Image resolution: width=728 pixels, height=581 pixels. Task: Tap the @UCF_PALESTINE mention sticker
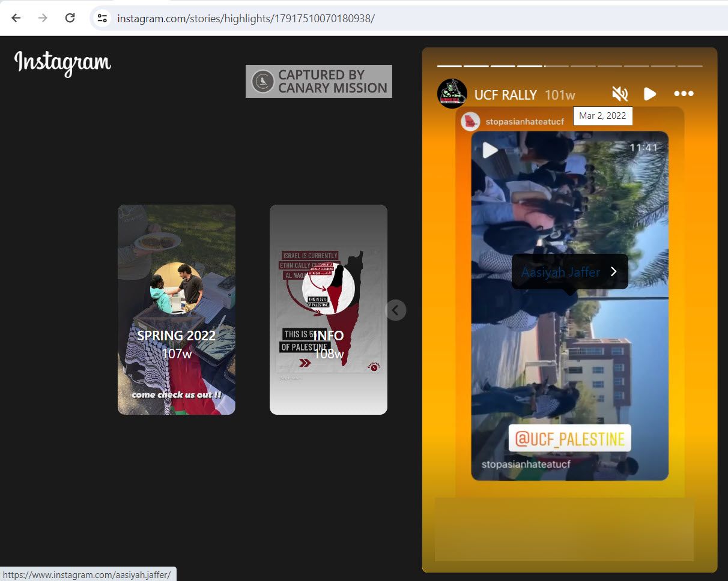(569, 439)
